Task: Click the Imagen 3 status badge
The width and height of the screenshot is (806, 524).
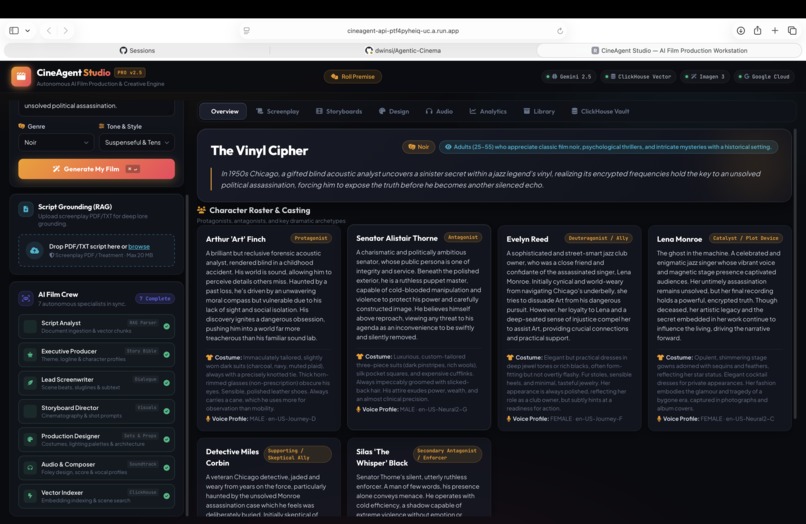Action: coord(705,77)
